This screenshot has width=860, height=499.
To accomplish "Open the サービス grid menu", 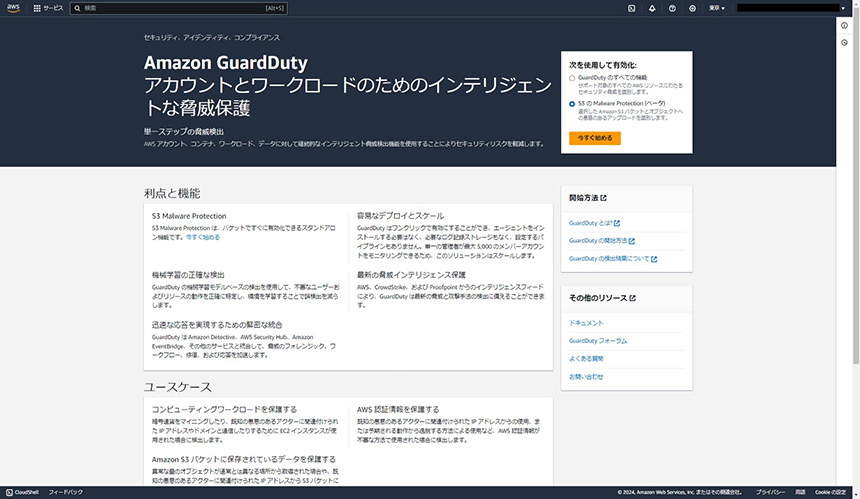I will [48, 8].
